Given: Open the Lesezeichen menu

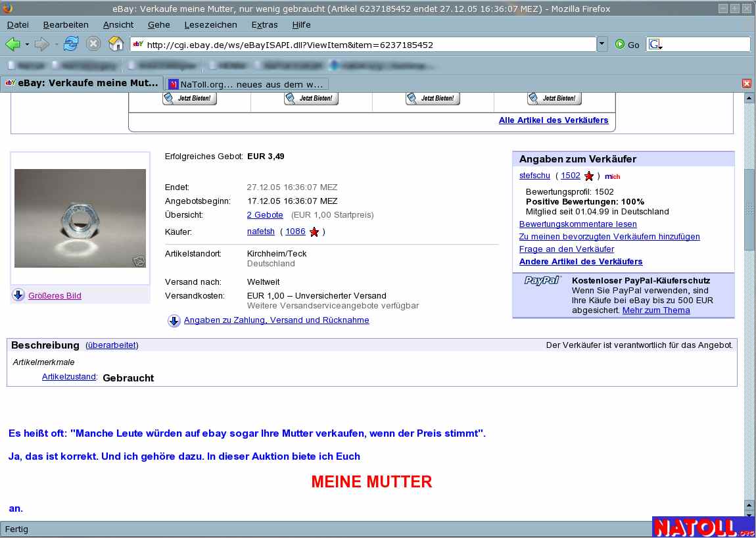Looking at the screenshot, I should point(211,24).
